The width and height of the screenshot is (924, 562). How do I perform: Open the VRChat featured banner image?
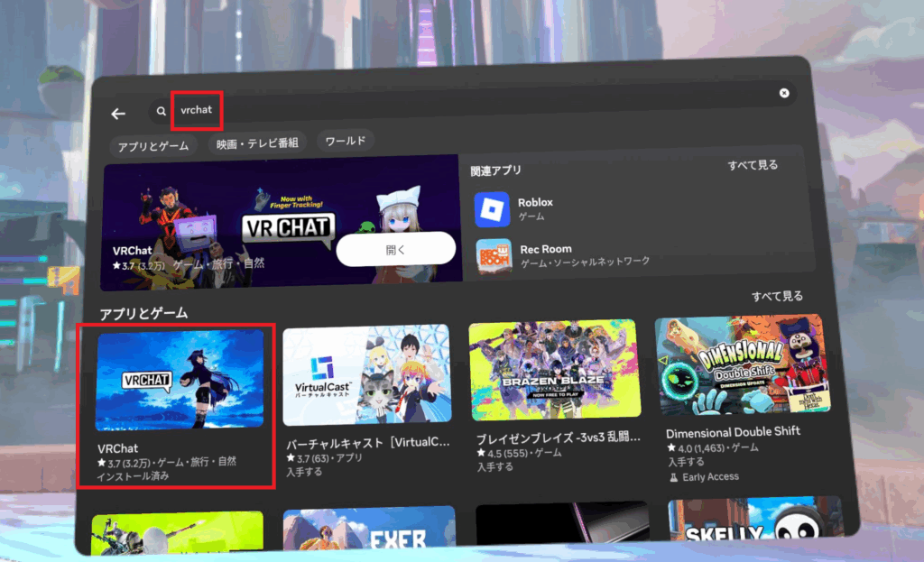click(281, 223)
